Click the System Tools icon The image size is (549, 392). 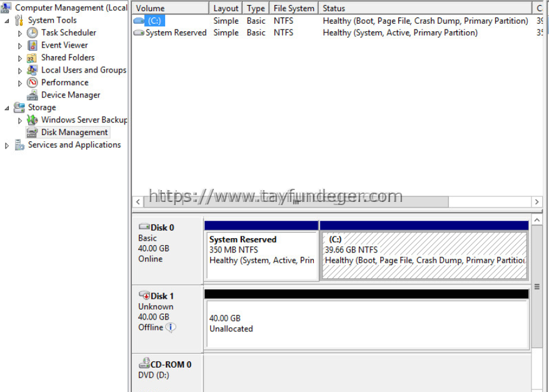19,20
